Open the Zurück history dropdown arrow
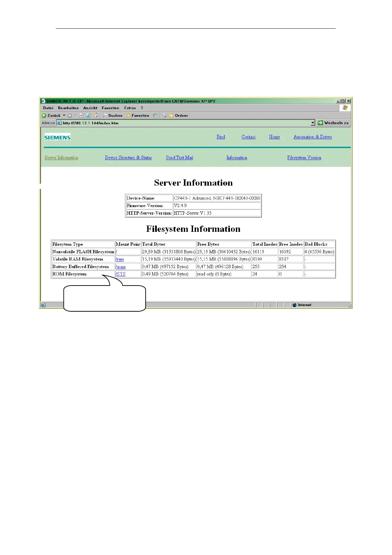The height and width of the screenshot is (555, 392). pyautogui.click(x=64, y=115)
